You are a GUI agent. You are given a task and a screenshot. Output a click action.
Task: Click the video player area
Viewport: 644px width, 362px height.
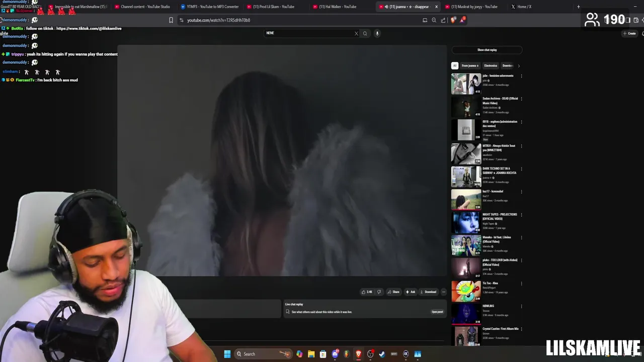282,161
